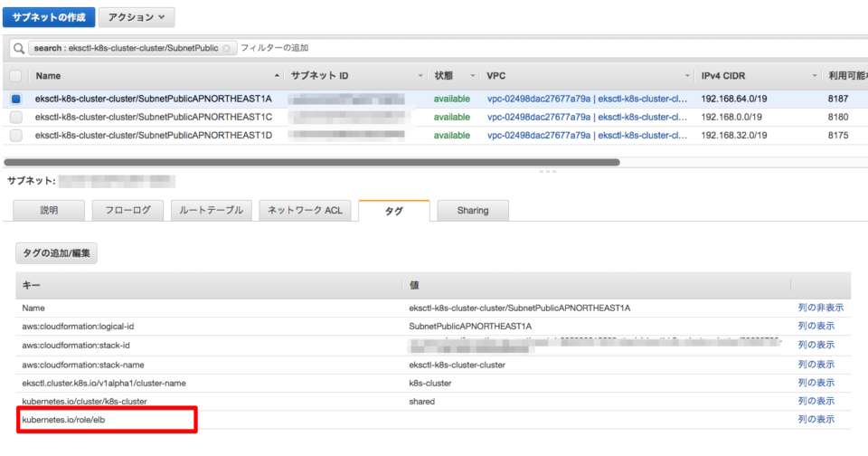
Task: Open the Sharing tab
Action: pos(472,210)
